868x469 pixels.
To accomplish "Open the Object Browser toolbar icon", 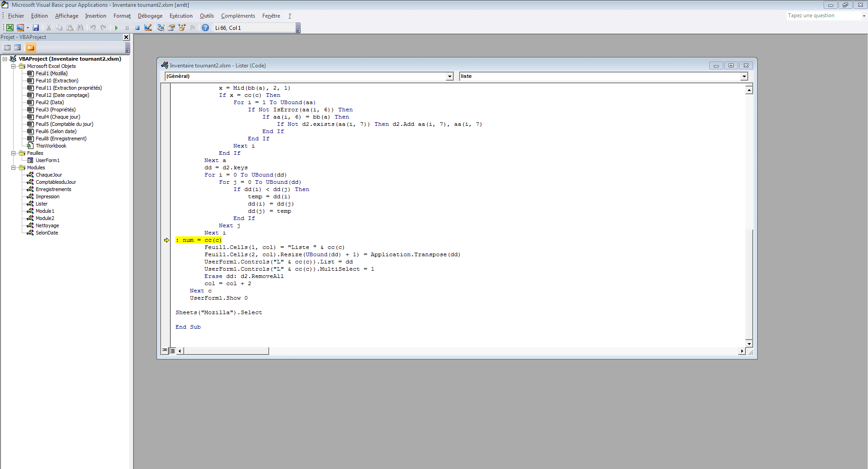I will click(182, 28).
